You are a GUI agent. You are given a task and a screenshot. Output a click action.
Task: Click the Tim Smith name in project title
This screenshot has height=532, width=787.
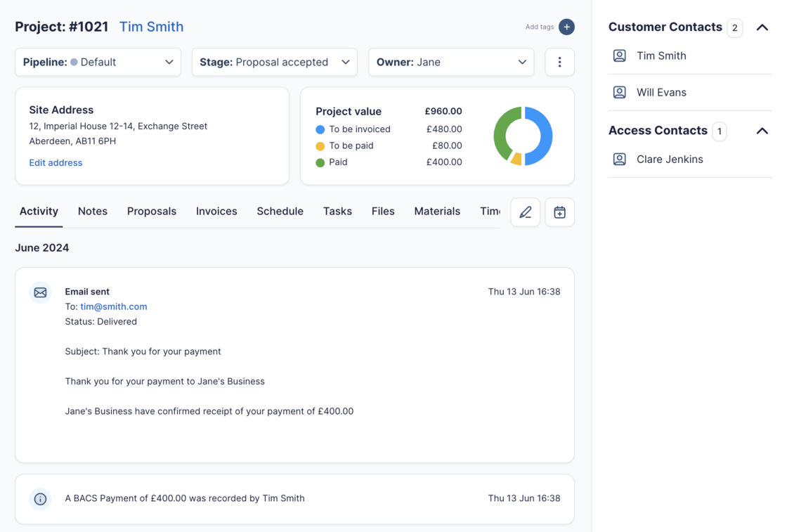(x=151, y=27)
